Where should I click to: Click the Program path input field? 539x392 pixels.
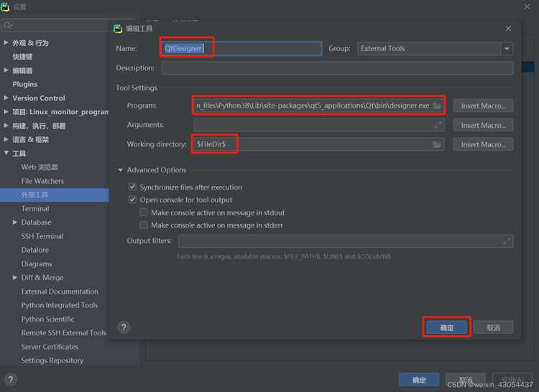coord(318,106)
